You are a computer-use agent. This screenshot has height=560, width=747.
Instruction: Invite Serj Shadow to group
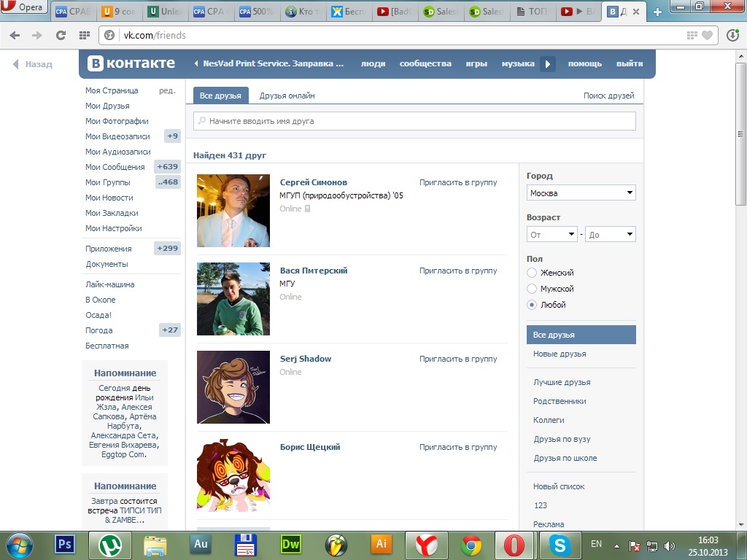pyautogui.click(x=458, y=359)
